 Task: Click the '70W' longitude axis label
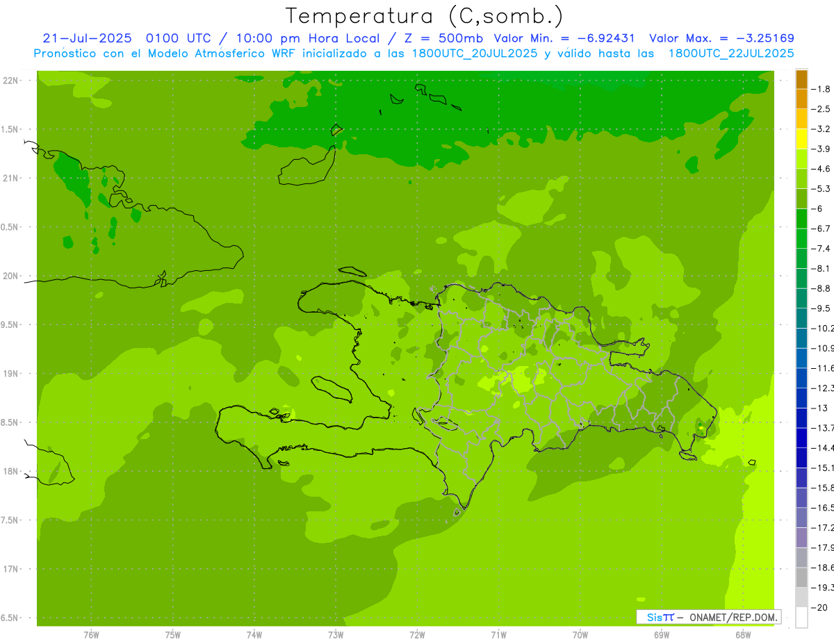click(580, 635)
